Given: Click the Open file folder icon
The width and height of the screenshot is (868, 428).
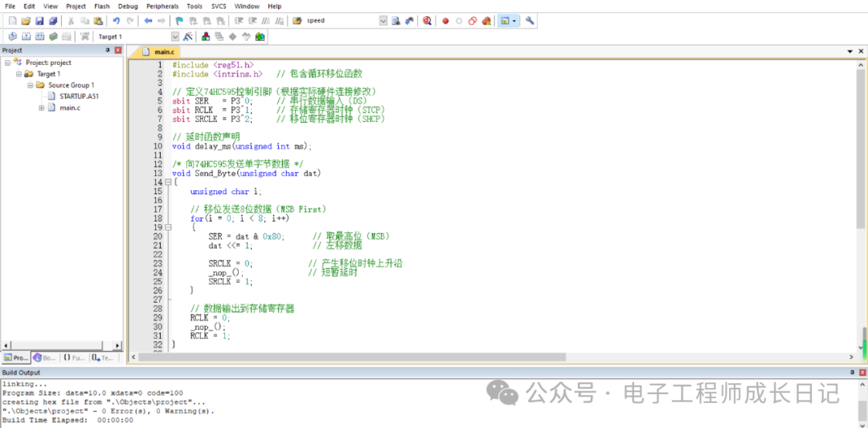Looking at the screenshot, I should click(26, 21).
